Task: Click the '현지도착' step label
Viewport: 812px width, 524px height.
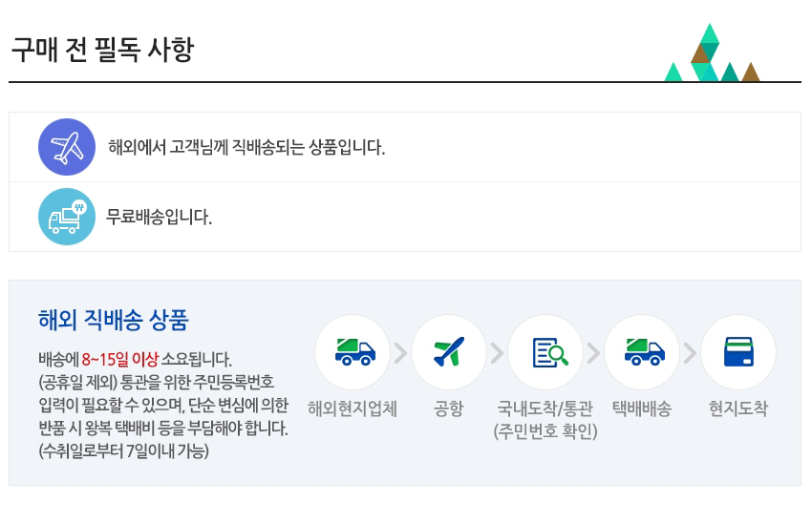Action: [x=738, y=409]
